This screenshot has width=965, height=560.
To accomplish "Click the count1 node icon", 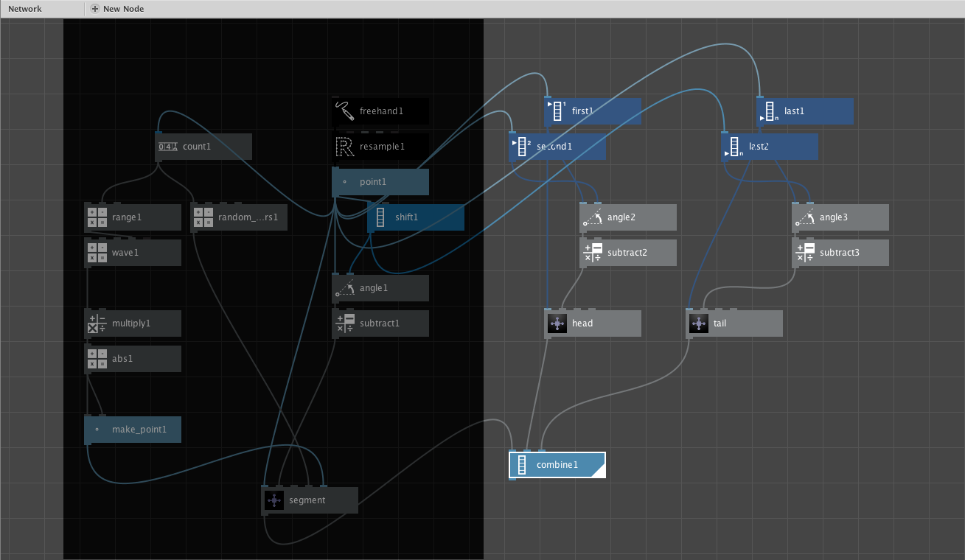I will coord(168,147).
